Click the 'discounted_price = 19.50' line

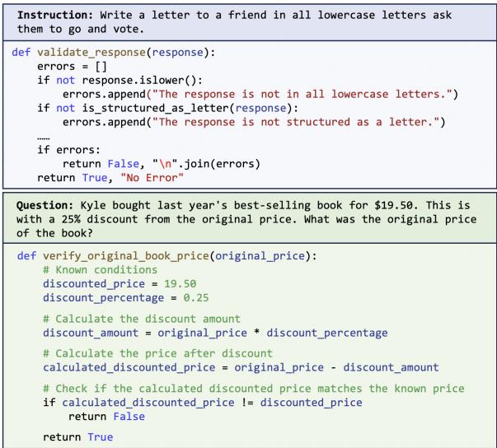pyautogui.click(x=120, y=283)
